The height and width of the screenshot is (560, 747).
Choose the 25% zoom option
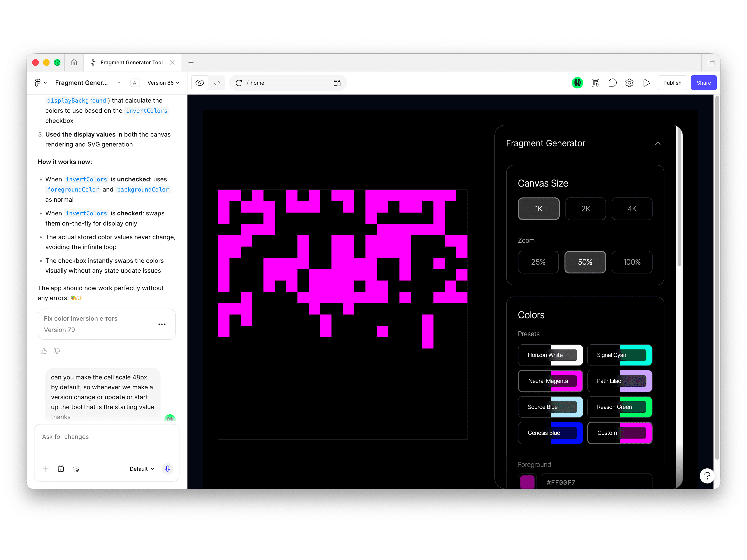point(538,262)
